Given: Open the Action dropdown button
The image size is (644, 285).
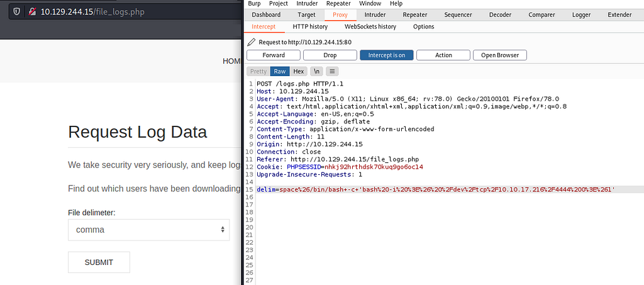Looking at the screenshot, I should click(443, 55).
